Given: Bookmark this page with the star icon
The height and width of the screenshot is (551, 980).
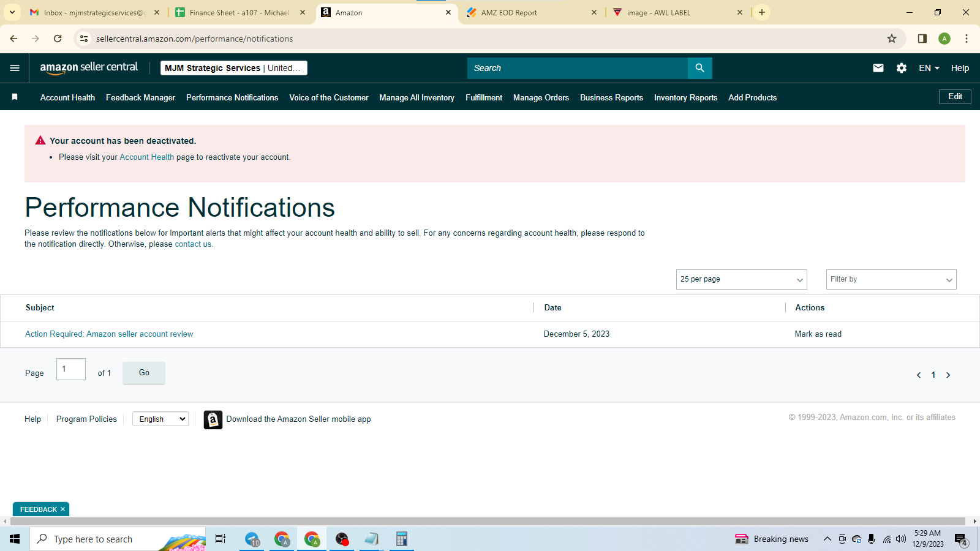Looking at the screenshot, I should (x=892, y=39).
